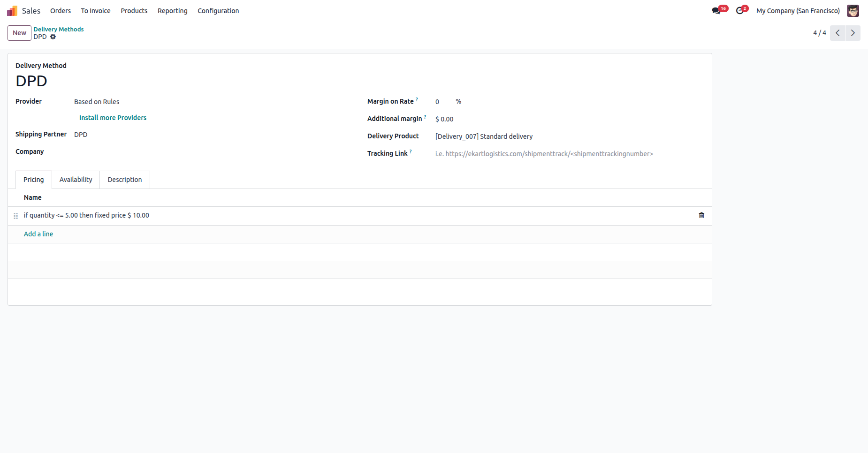Click the user avatar icon
The width and height of the screenshot is (868, 453).
coord(853,11)
